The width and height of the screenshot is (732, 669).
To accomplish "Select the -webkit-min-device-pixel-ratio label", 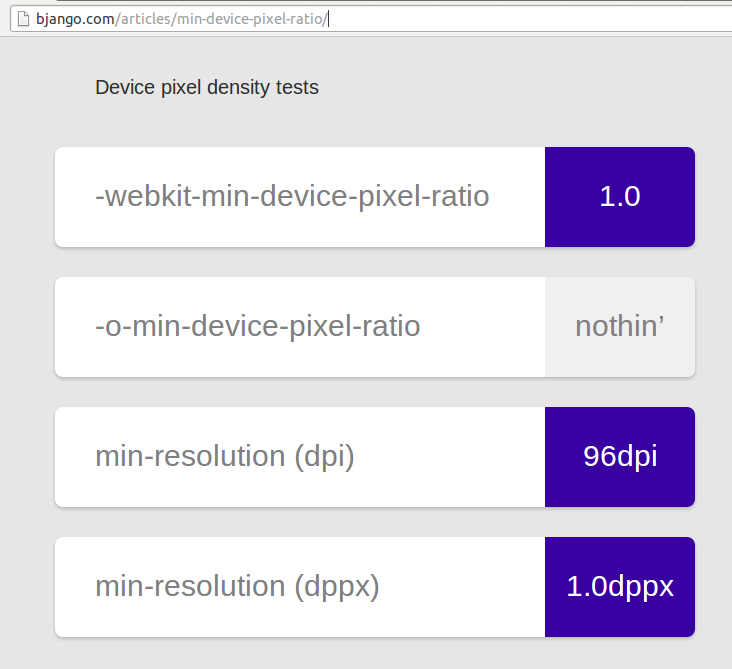I will [292, 196].
